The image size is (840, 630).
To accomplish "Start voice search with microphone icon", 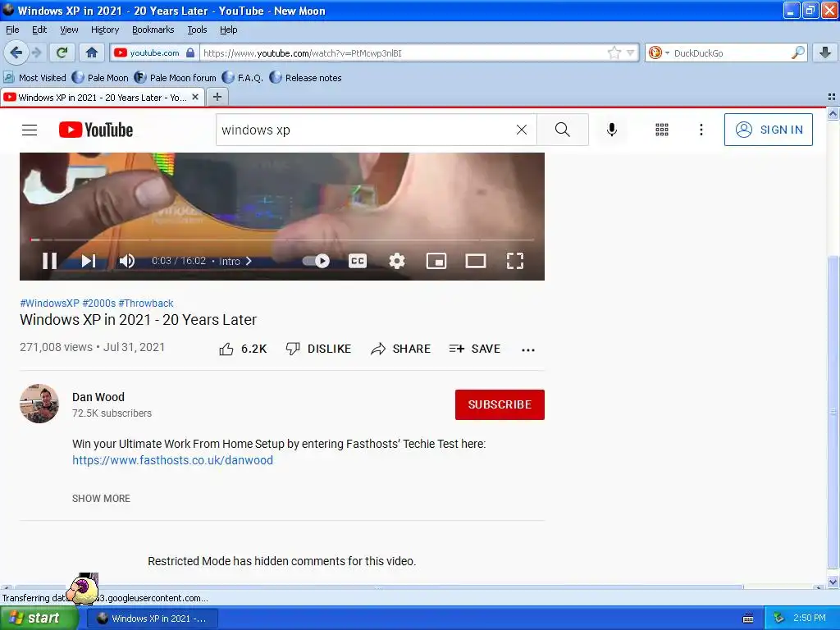I will click(612, 130).
